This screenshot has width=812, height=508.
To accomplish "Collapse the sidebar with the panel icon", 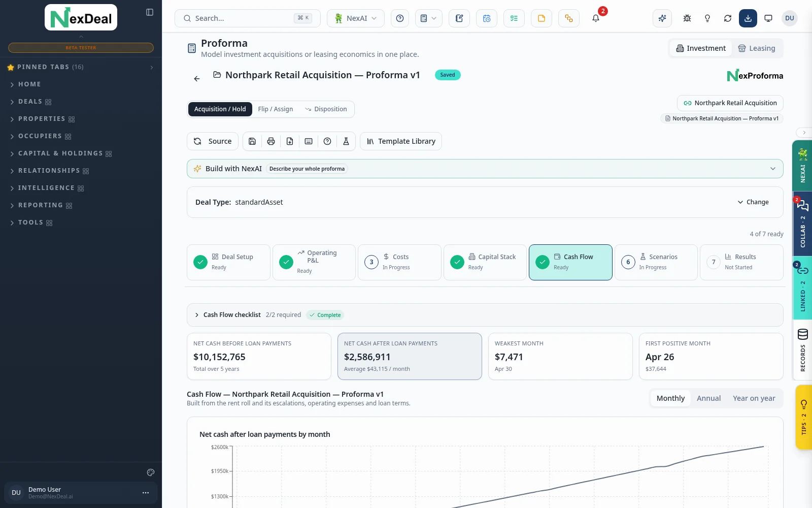I will tap(150, 12).
